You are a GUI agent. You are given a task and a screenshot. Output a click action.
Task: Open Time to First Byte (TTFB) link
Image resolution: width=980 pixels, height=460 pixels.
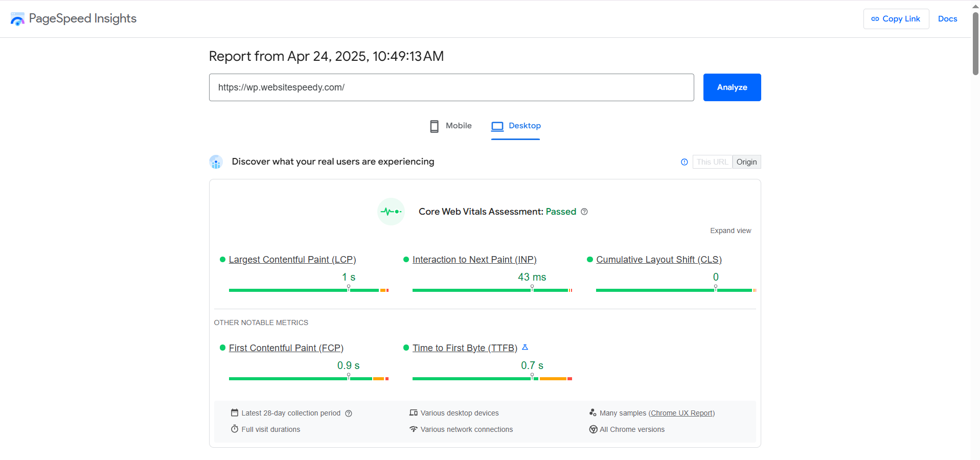[465, 348]
